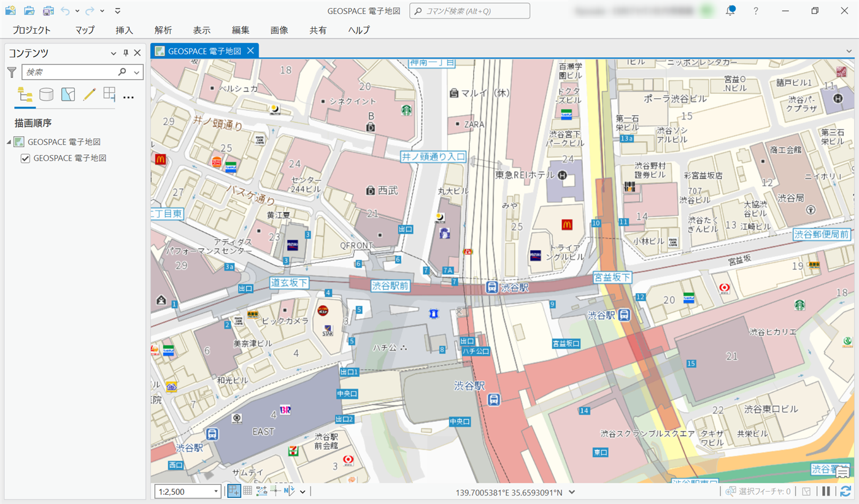Image resolution: width=859 pixels, height=504 pixels.
Task: Collapse the GEOSPACE 電子地図 map tree node
Action: [x=9, y=142]
